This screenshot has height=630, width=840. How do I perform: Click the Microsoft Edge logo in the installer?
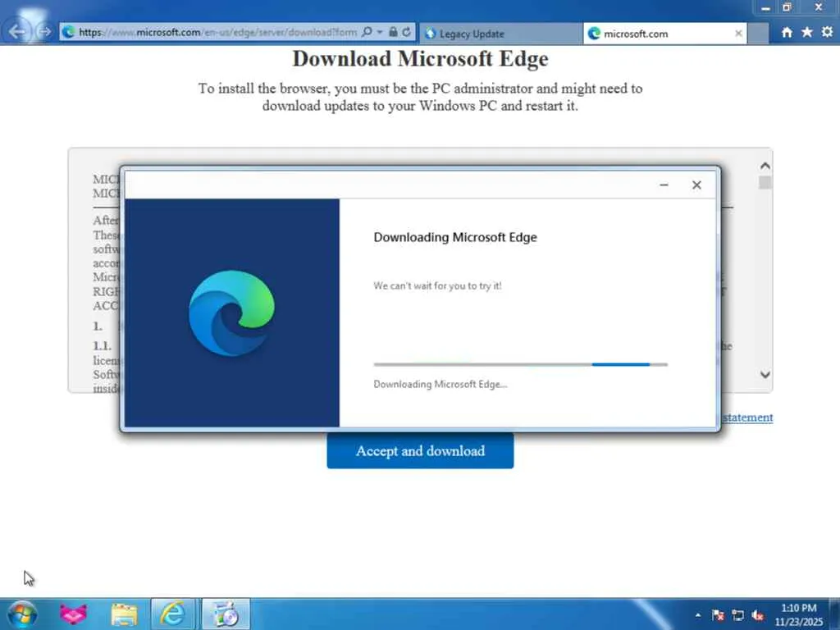coord(231,313)
